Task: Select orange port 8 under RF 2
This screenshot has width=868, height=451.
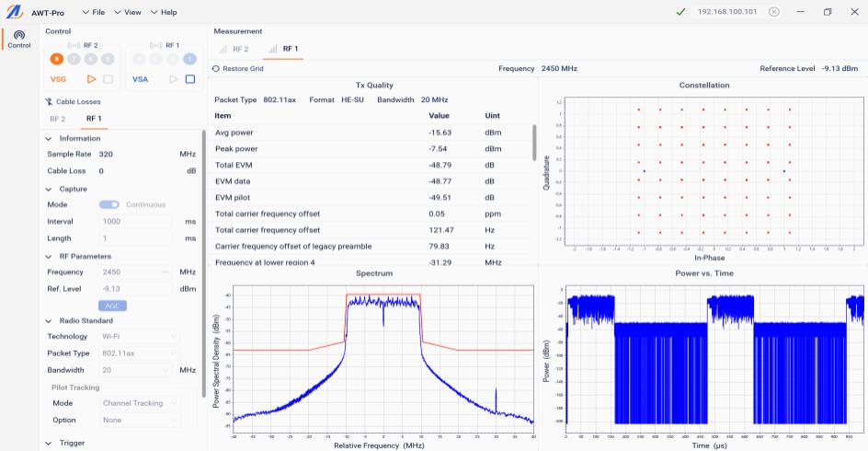Action: pos(57,59)
